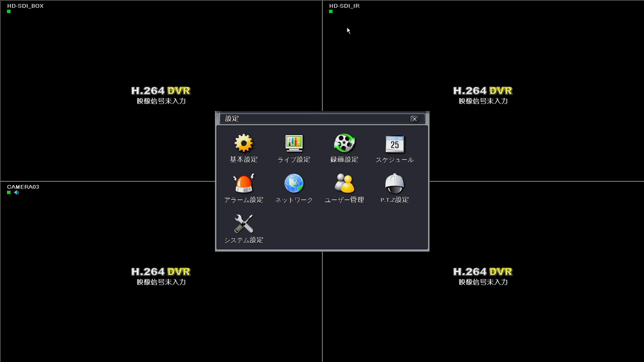The image size is (644, 362).
Task: Close the 設定 dialog
Action: [414, 119]
